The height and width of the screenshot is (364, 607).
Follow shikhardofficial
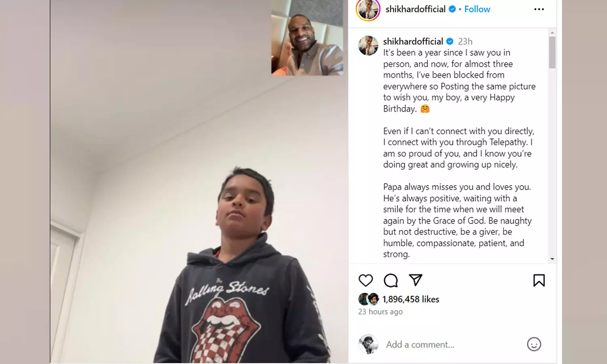477,9
